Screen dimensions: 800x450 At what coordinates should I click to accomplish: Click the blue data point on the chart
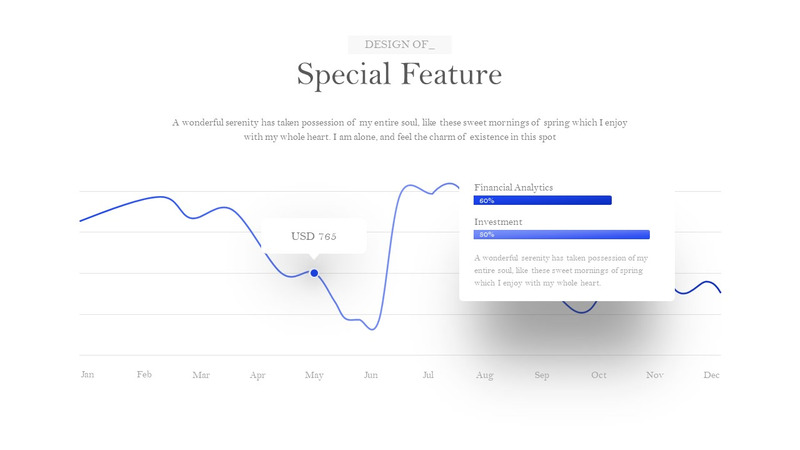pos(314,273)
